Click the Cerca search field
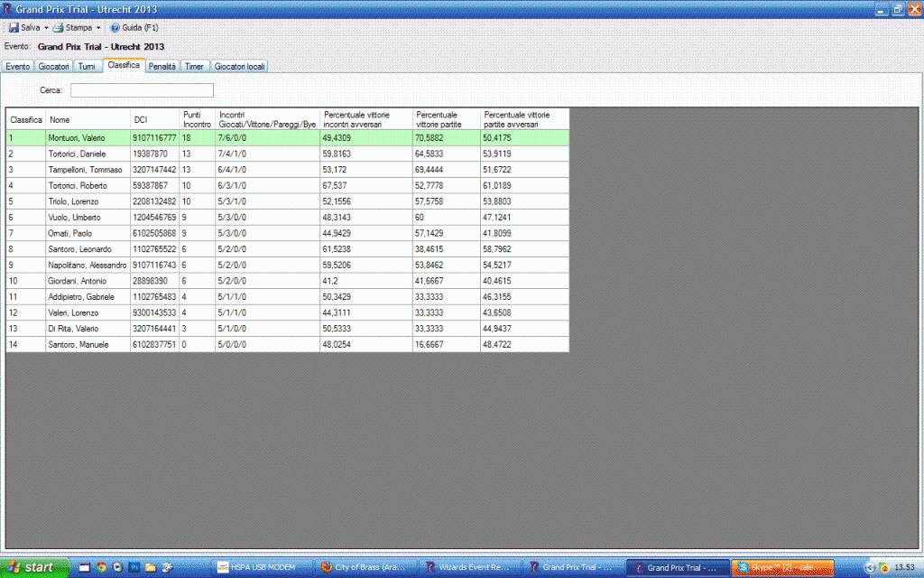Screen dimensions: 924x578 point(142,90)
